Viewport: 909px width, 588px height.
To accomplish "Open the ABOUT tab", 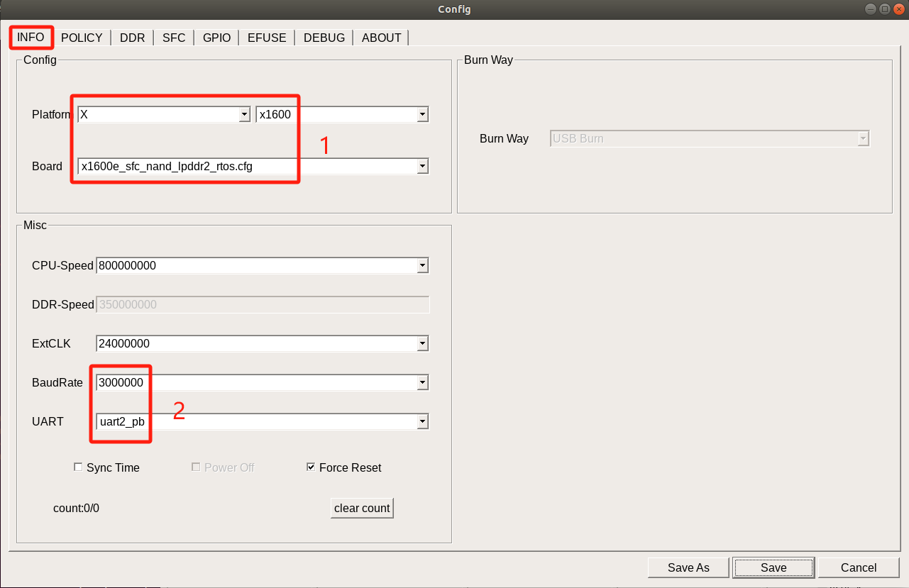I will tap(381, 38).
